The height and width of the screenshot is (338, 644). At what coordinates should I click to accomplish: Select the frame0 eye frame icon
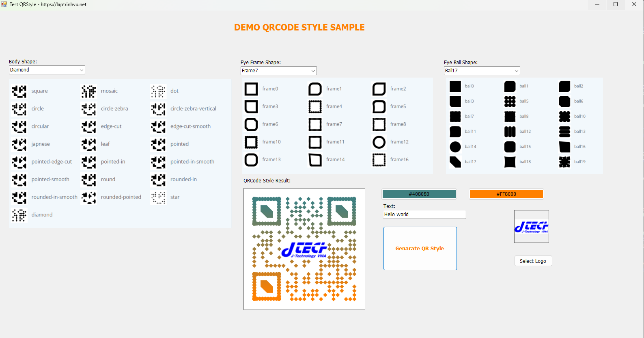coord(251,89)
